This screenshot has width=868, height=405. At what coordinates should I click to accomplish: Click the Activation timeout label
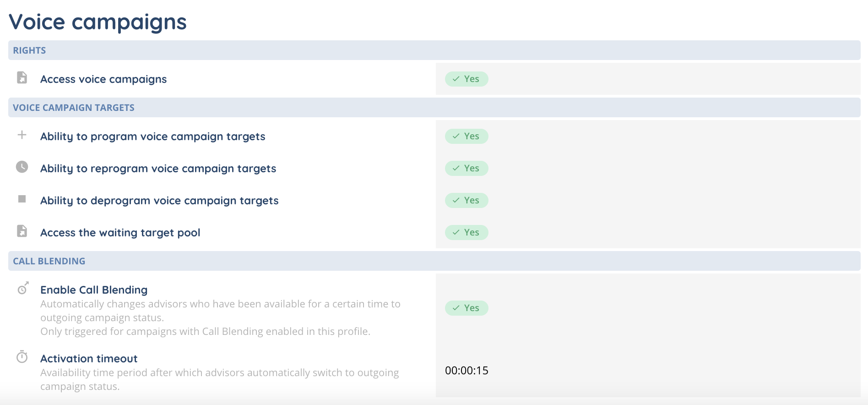pyautogui.click(x=89, y=359)
